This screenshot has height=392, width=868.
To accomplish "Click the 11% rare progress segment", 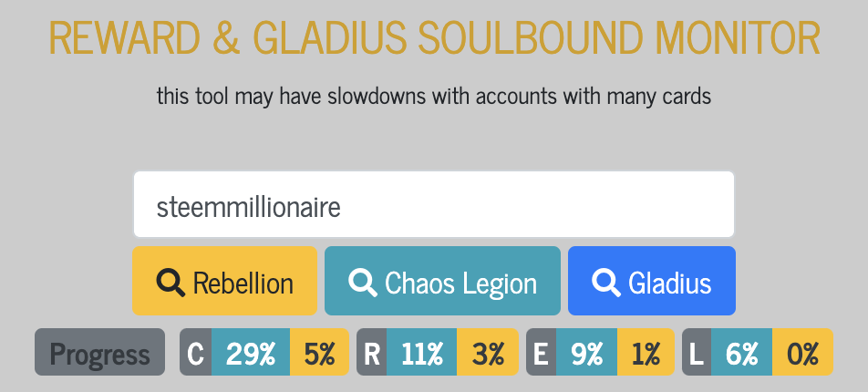I will click(x=421, y=353).
